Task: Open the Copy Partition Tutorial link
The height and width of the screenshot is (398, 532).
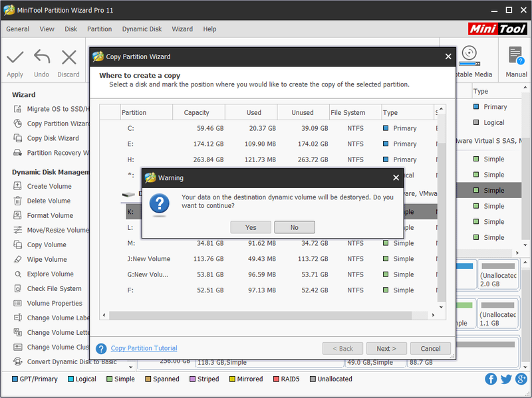Action: tap(144, 348)
